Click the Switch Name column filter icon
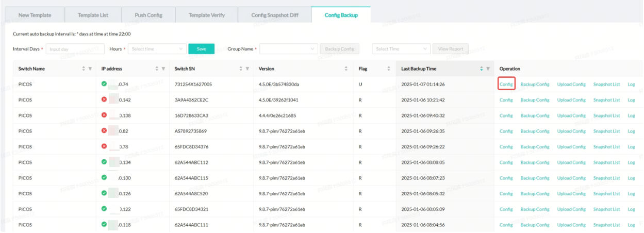 [90, 69]
